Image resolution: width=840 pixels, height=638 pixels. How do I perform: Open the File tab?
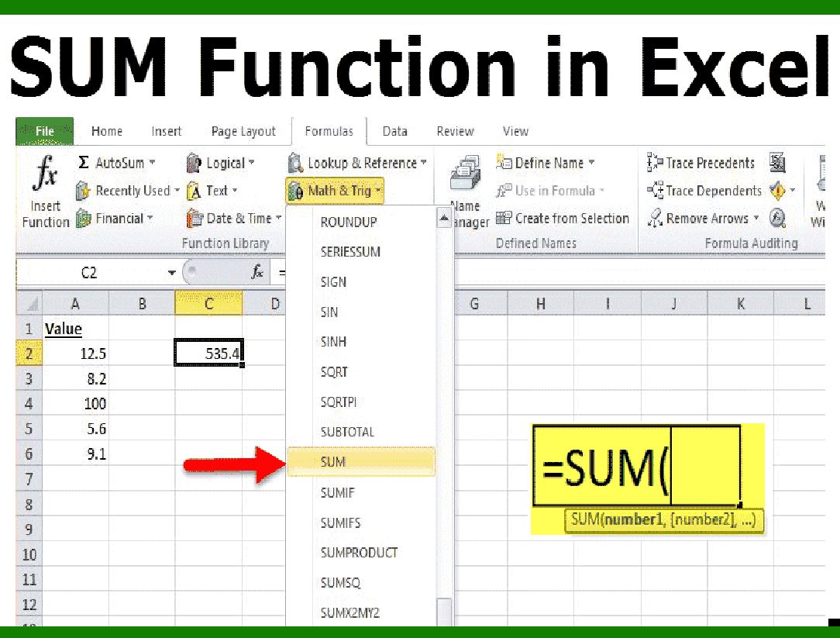pos(44,131)
